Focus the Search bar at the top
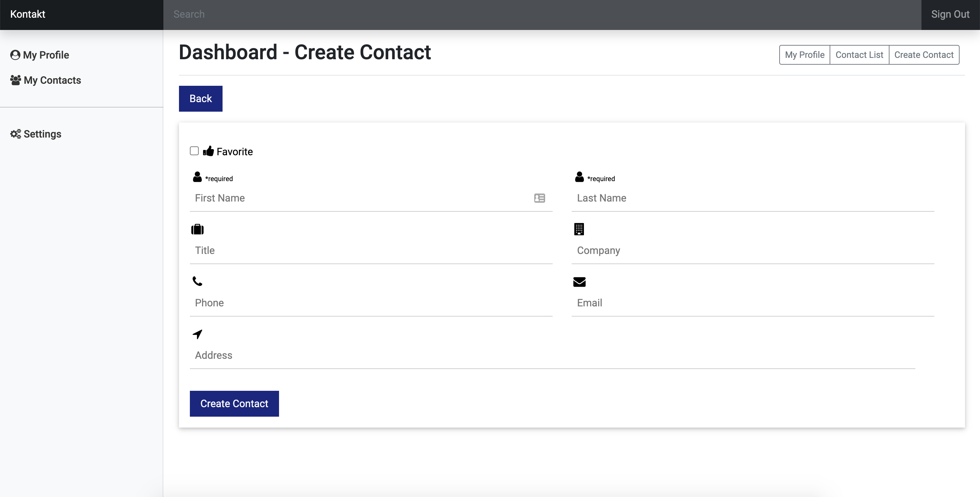Screen dimensions: 980x497 pyautogui.click(x=542, y=14)
